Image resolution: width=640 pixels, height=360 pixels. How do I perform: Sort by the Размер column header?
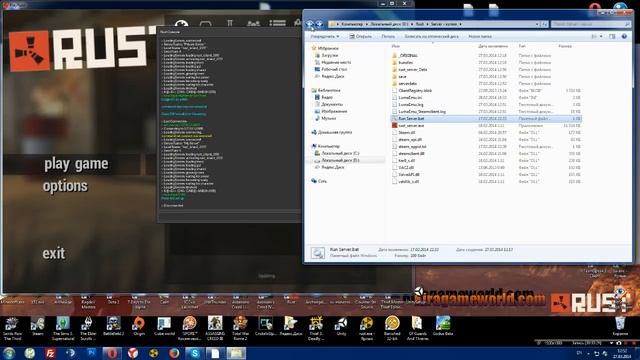[x=565, y=46]
